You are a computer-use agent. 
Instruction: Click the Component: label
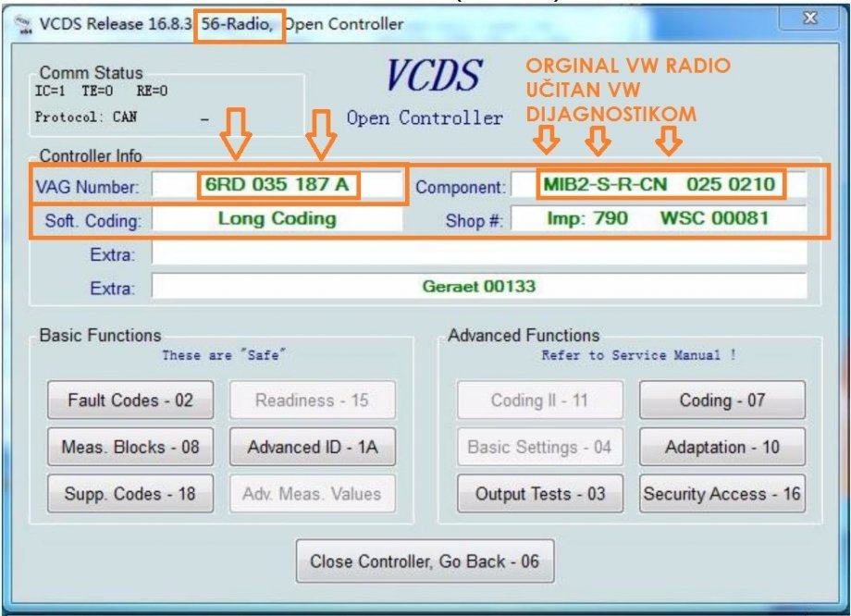click(x=461, y=187)
